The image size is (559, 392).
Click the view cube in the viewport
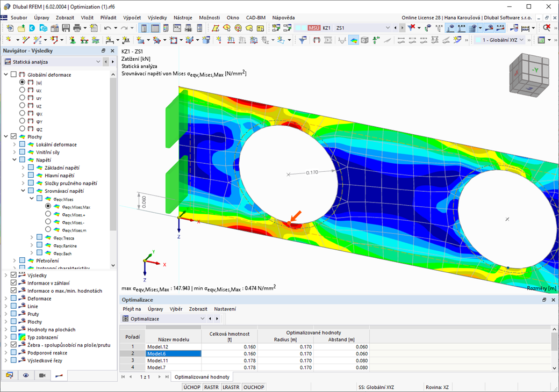click(528, 75)
